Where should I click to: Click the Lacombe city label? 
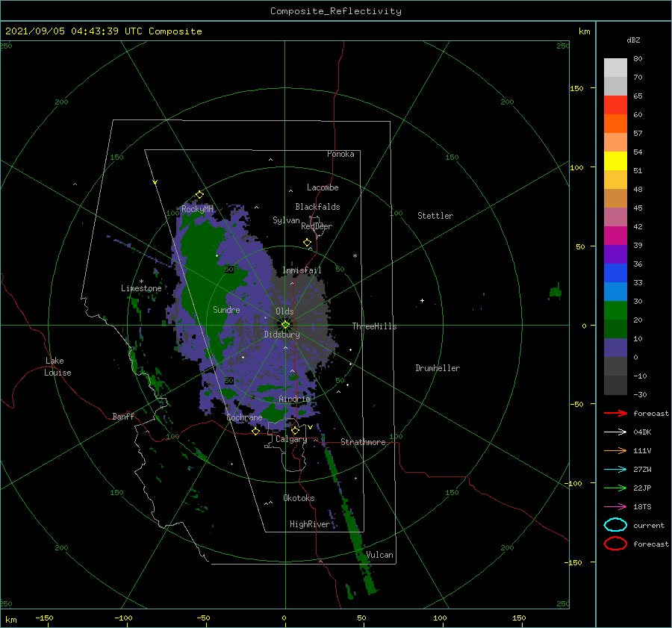tap(323, 187)
